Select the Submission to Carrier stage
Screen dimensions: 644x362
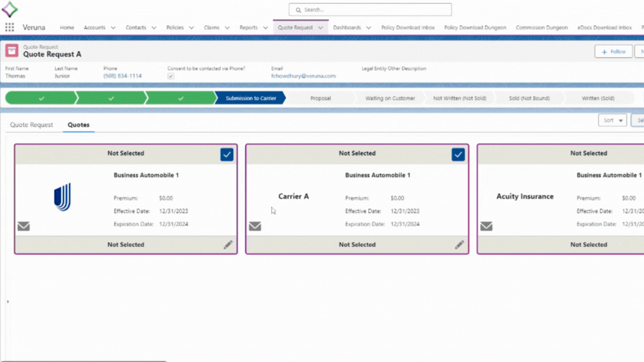pos(250,98)
